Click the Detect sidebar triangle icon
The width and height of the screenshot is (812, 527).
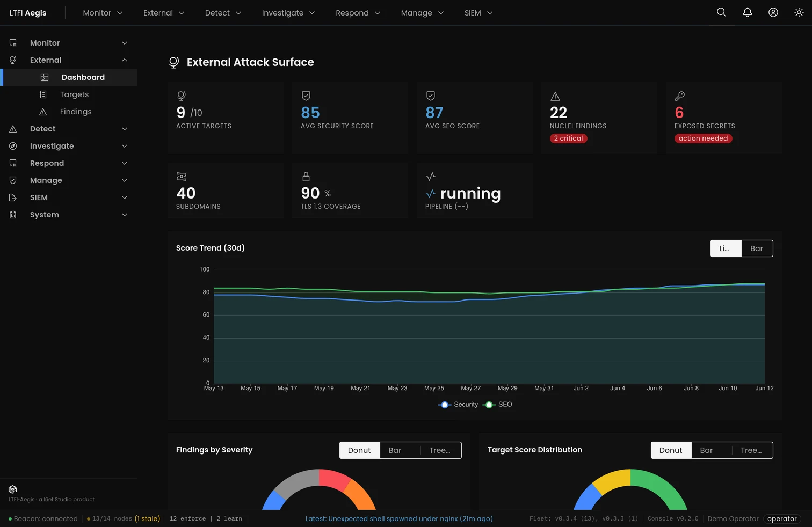tap(13, 129)
